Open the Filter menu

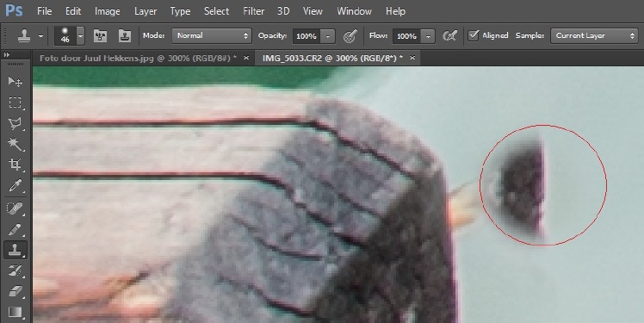point(253,11)
